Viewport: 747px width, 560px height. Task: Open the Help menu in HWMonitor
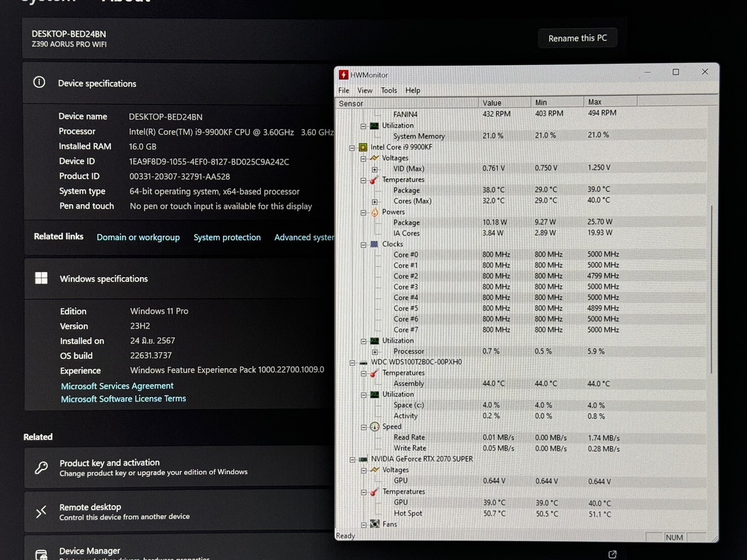tap(413, 90)
